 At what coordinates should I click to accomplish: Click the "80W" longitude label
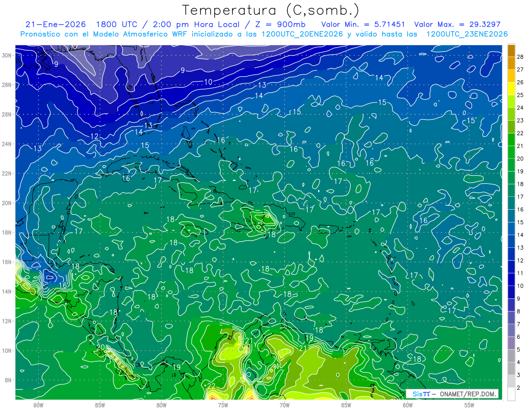click(161, 405)
